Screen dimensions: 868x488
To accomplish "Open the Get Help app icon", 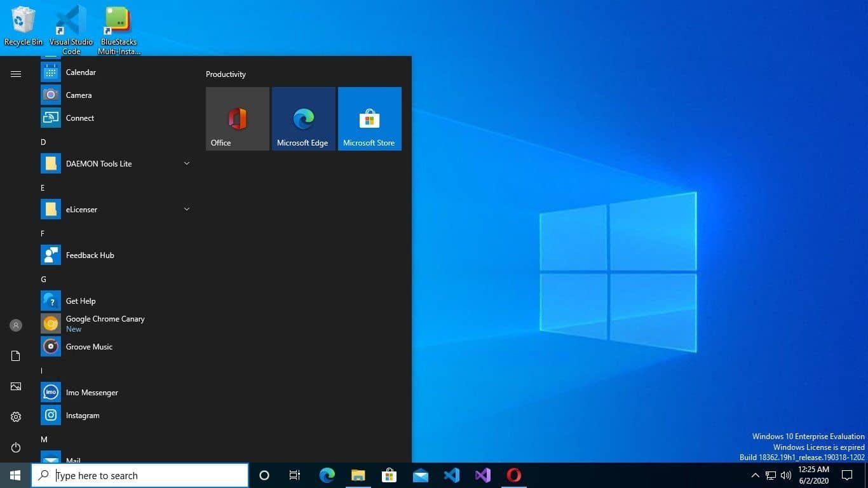I will click(51, 301).
